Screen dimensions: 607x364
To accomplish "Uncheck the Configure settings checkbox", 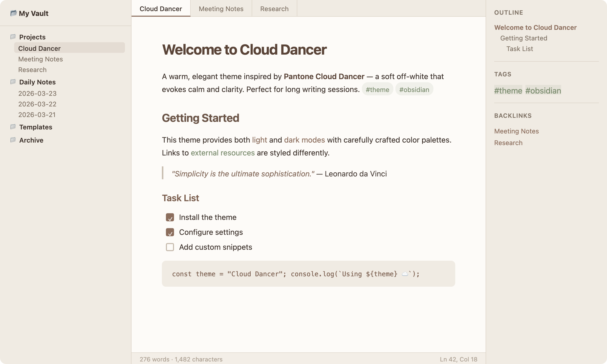I will pyautogui.click(x=170, y=232).
